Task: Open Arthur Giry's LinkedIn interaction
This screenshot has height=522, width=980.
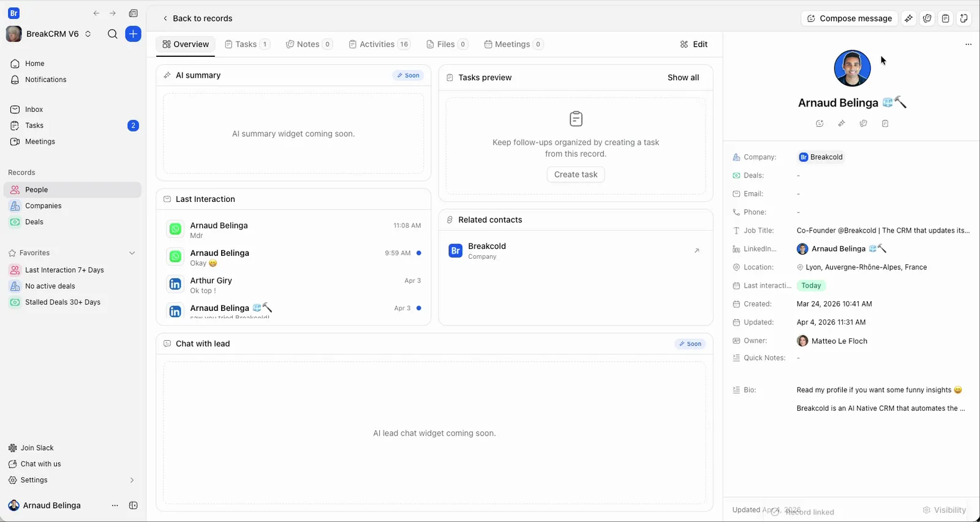Action: pos(293,285)
